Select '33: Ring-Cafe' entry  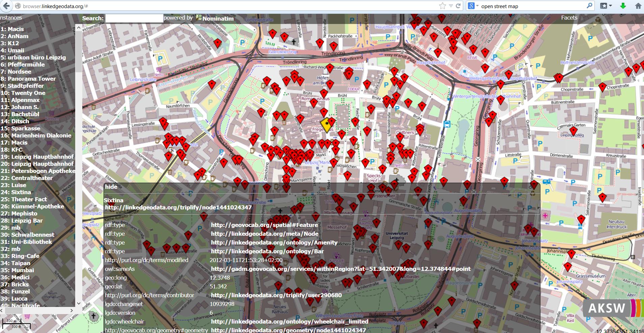pyautogui.click(x=20, y=256)
